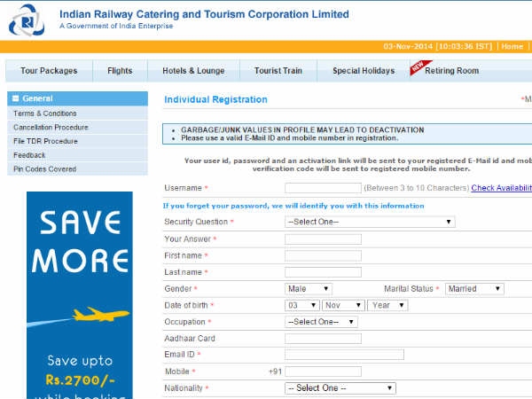Viewport: 532px width, 399px height.
Task: Expand the Nationality dropdown
Action: tap(340, 387)
